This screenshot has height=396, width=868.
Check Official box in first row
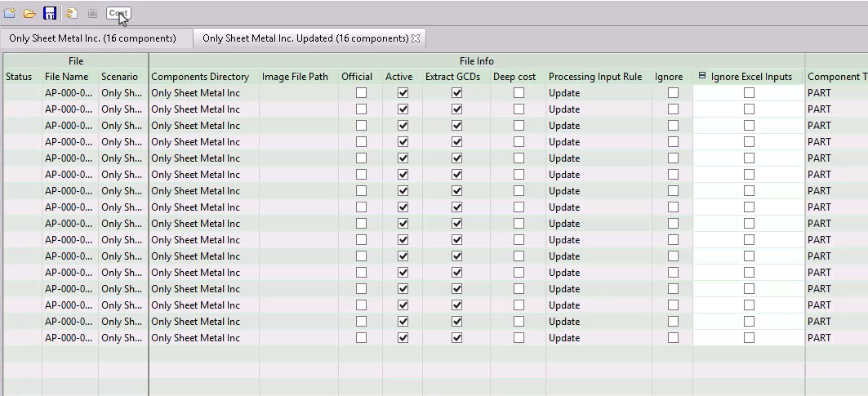pyautogui.click(x=361, y=93)
